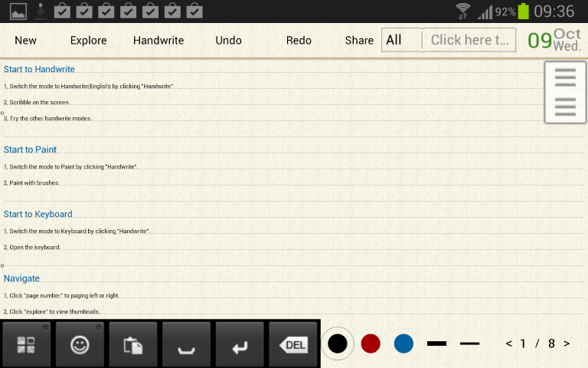Click the line 'Switch the mode to Handwrite(English)'
Screen dimensions: 588x368
(89, 87)
